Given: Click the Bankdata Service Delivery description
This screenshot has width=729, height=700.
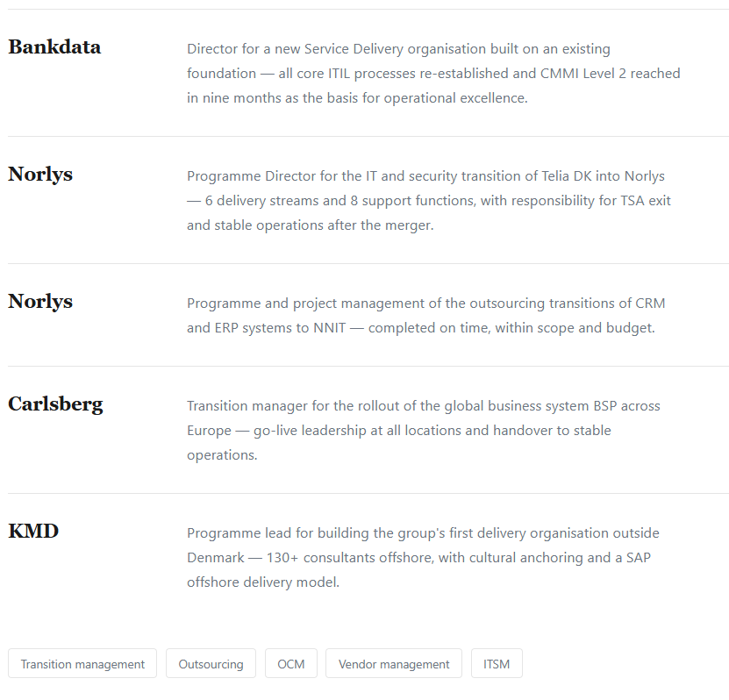Looking at the screenshot, I should (x=433, y=74).
